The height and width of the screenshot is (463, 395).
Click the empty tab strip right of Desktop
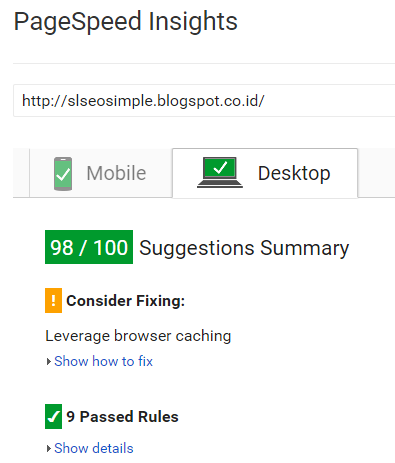click(x=377, y=173)
